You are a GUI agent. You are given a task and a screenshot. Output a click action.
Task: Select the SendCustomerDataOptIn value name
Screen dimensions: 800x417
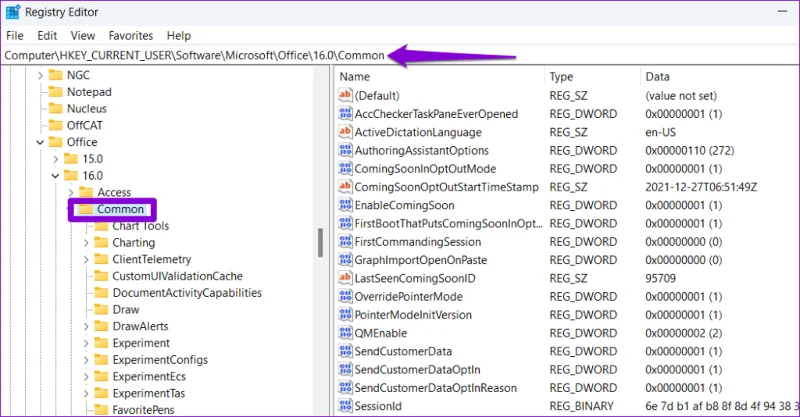click(417, 370)
